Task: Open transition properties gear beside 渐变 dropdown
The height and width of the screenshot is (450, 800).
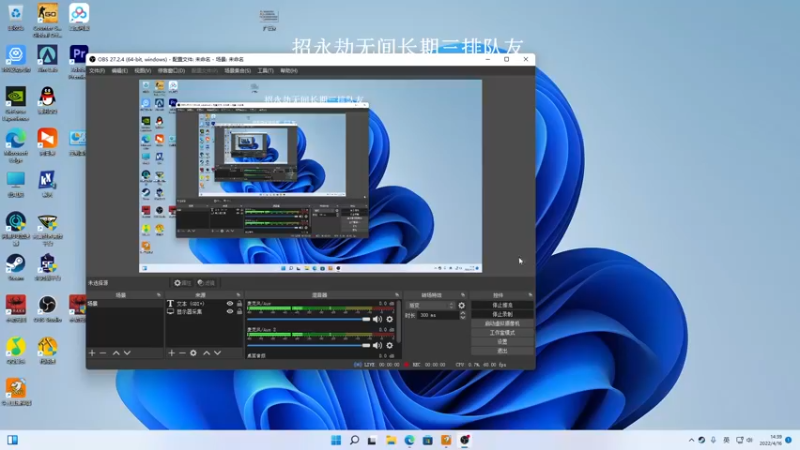Action: coord(462,305)
